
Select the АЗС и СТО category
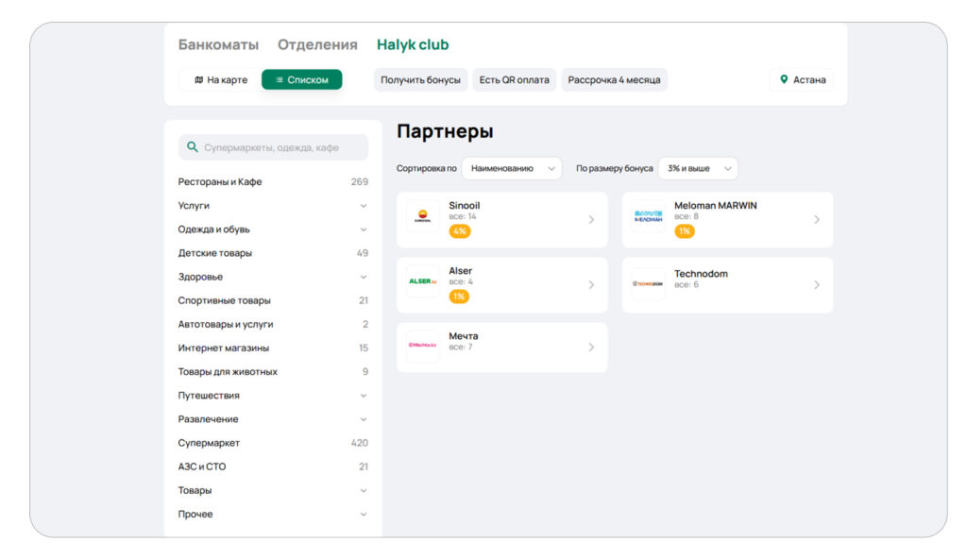[273, 467]
